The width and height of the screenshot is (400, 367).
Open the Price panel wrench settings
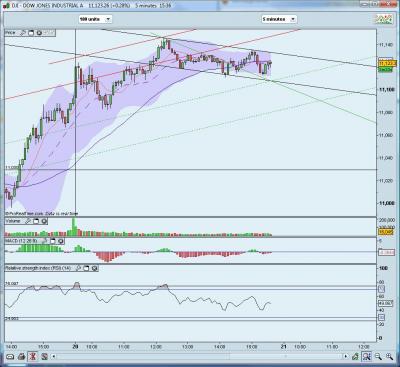coord(23,33)
